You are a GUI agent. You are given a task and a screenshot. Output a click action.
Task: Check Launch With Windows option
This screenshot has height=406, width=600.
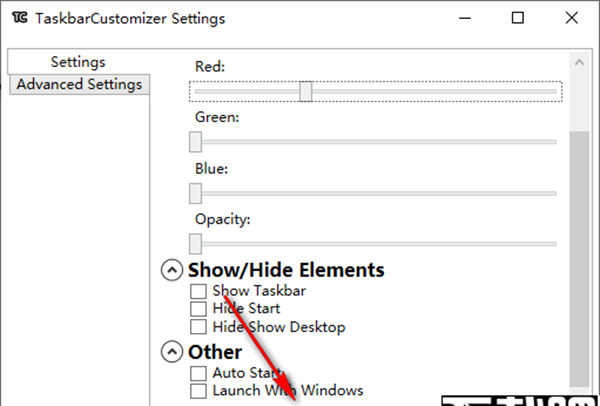[x=198, y=391]
